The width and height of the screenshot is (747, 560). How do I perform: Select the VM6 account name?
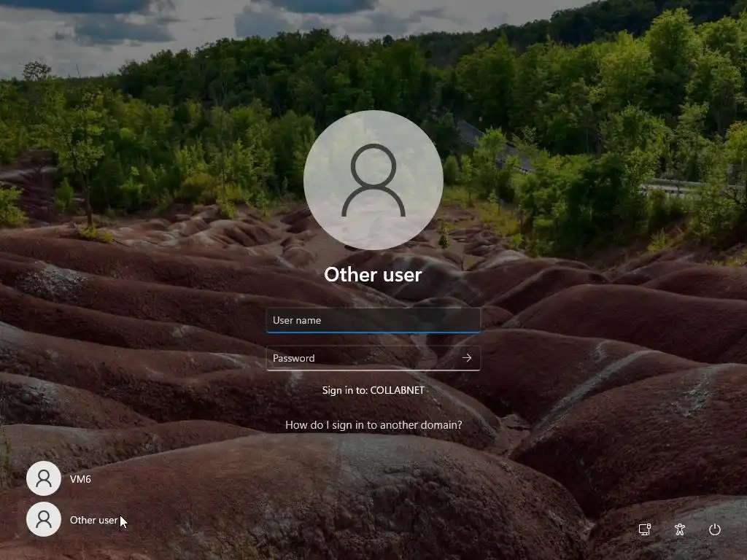(80, 479)
